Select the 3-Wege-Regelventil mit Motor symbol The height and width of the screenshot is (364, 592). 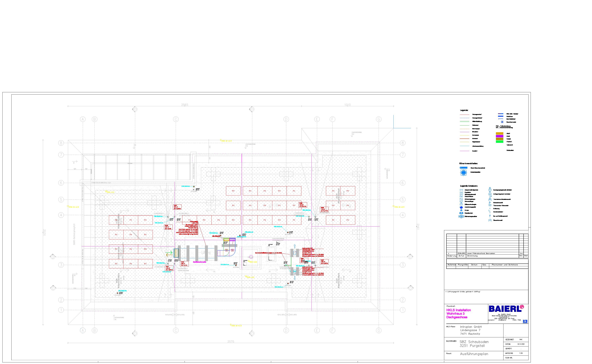click(490, 194)
